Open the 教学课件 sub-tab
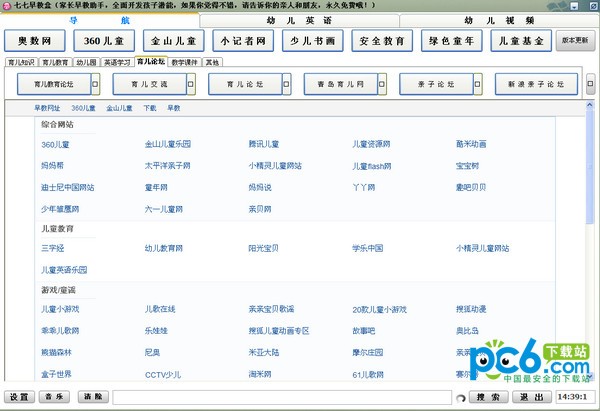Screen dimensions: 600x411 coord(184,62)
